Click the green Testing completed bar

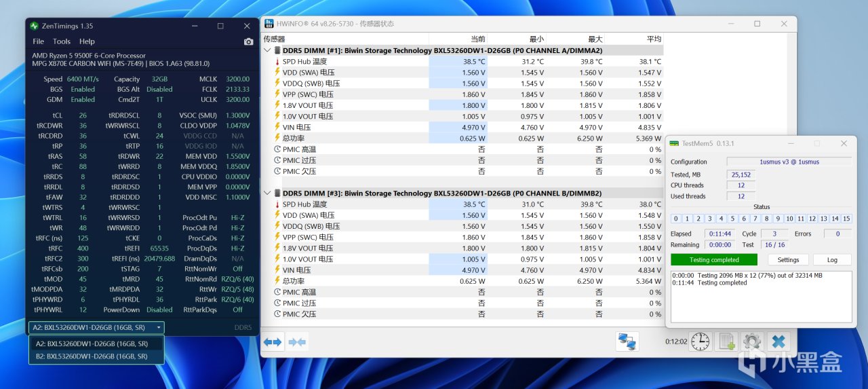(x=714, y=260)
